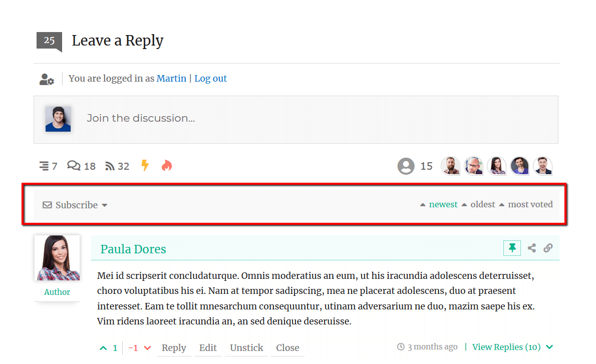
Task: Click the Reply button under the comment
Action: click(174, 347)
